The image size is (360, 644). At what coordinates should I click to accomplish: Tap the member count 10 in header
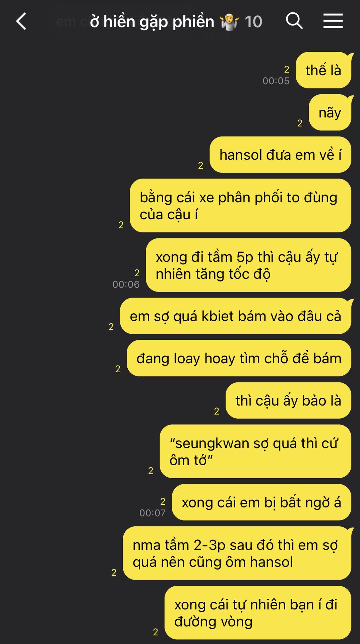pos(253,22)
